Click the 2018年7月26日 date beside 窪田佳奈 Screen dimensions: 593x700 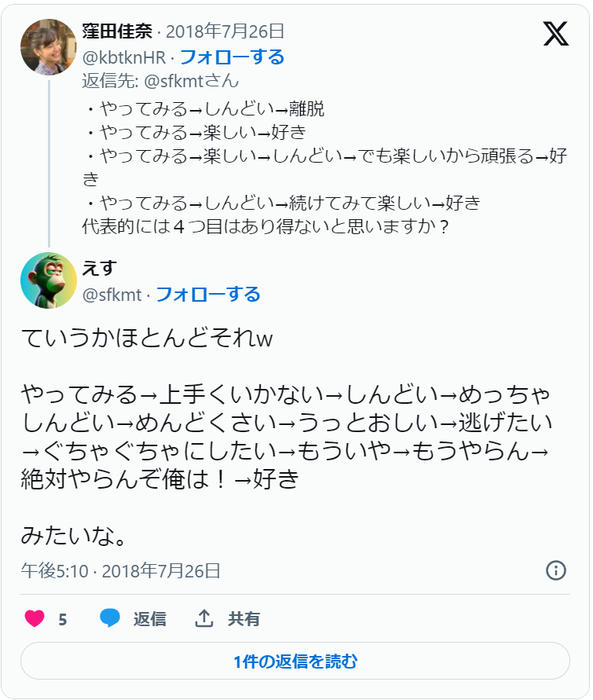click(225, 32)
